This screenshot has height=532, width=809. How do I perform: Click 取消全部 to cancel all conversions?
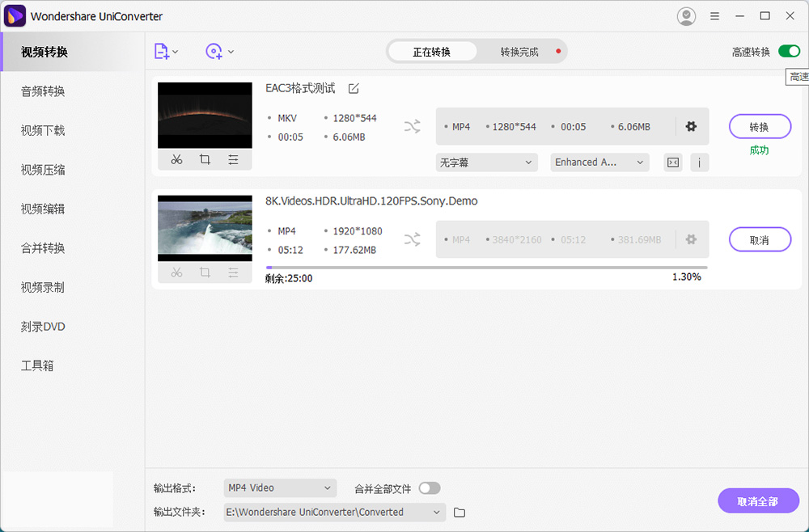(758, 500)
